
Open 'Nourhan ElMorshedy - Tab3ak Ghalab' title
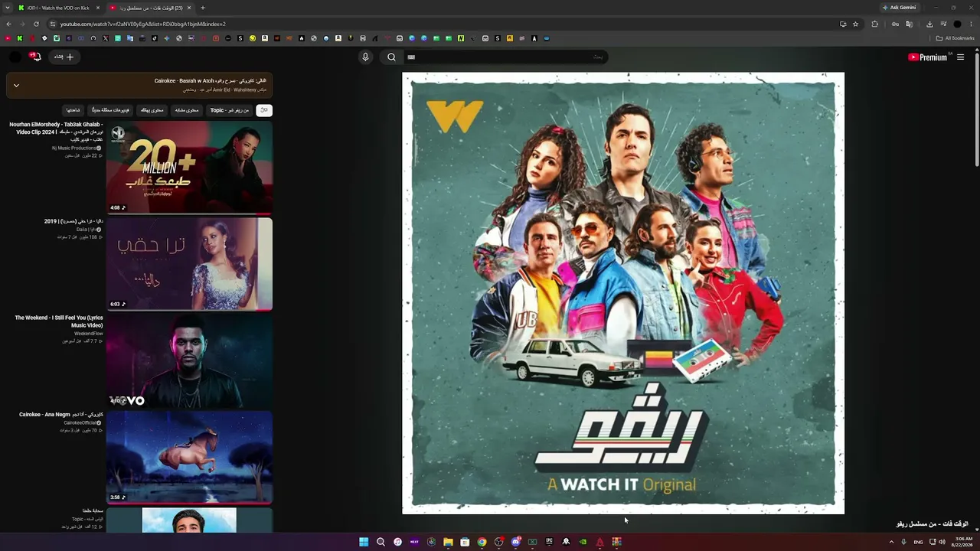pos(56,132)
